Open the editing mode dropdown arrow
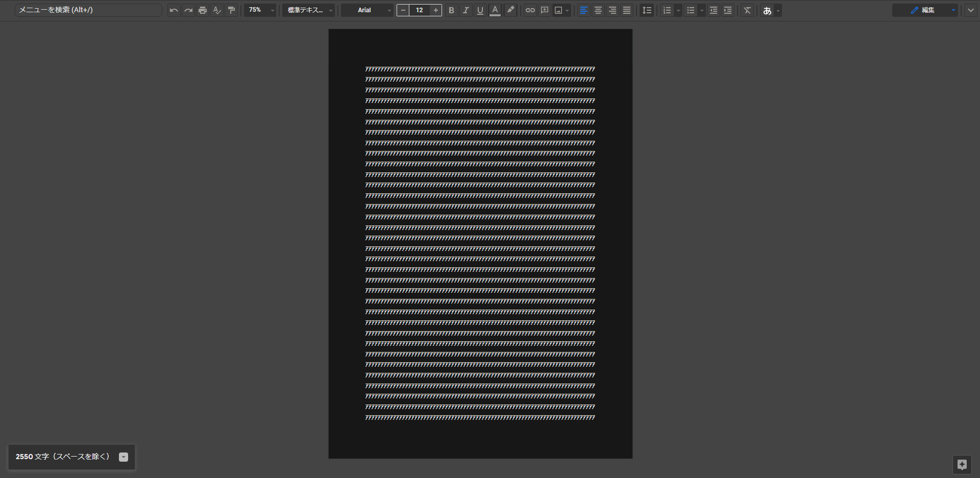The height and width of the screenshot is (478, 980). point(953,10)
